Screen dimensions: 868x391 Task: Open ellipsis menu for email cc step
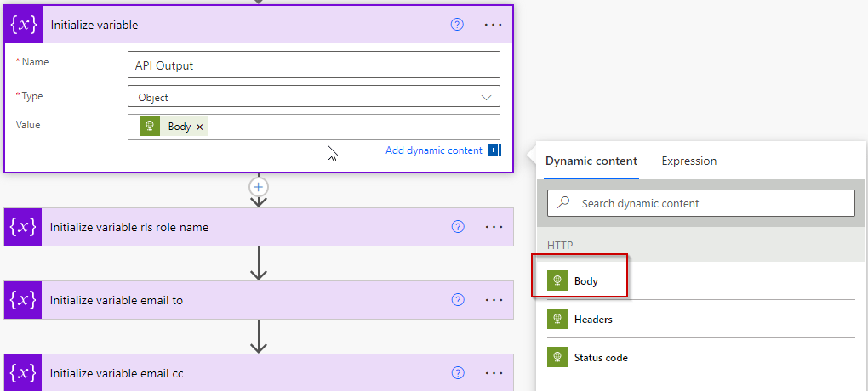click(494, 373)
